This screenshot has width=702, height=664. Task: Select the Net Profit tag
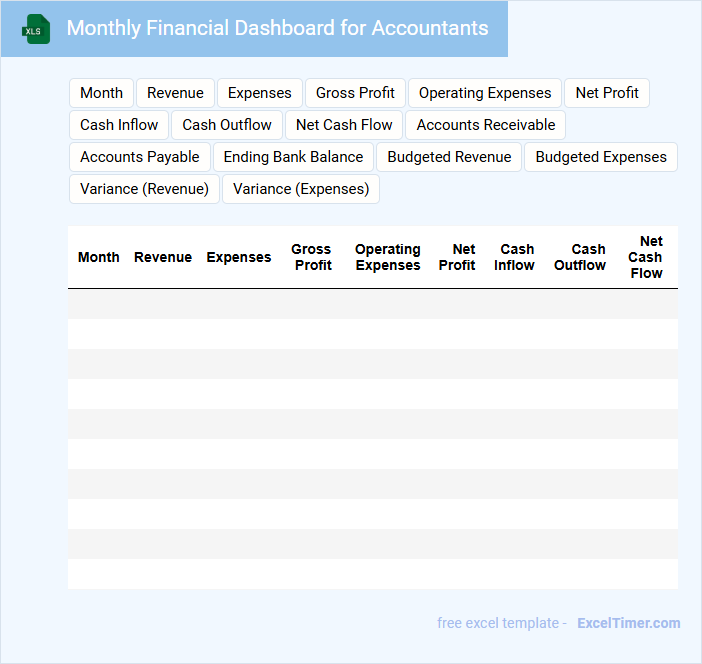pyautogui.click(x=607, y=93)
